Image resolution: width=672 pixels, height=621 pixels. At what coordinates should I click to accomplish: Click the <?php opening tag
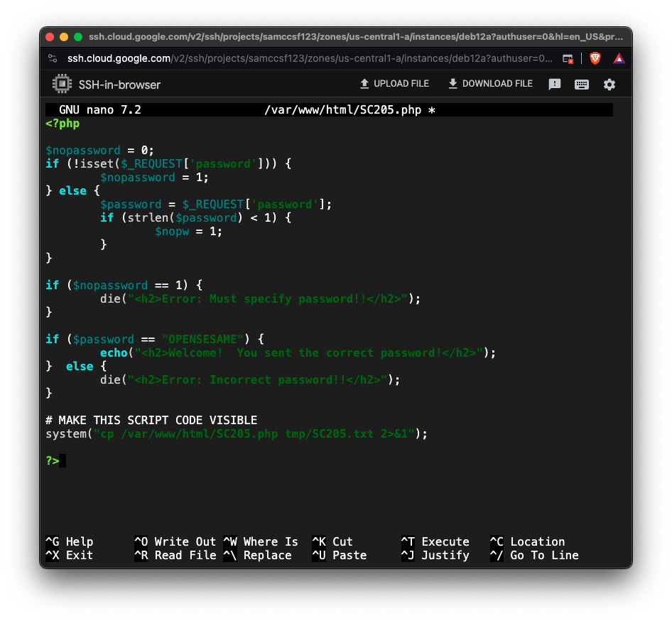click(x=63, y=124)
